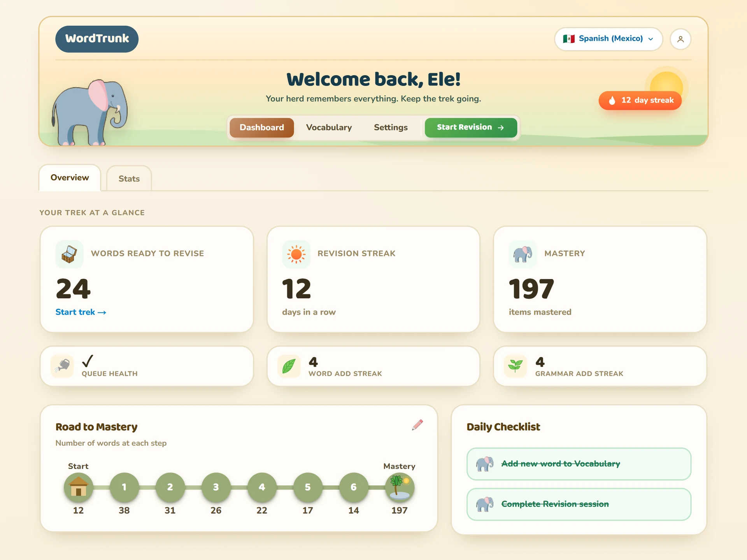
Task: Select the Mastery palm island marker
Action: [x=400, y=487]
